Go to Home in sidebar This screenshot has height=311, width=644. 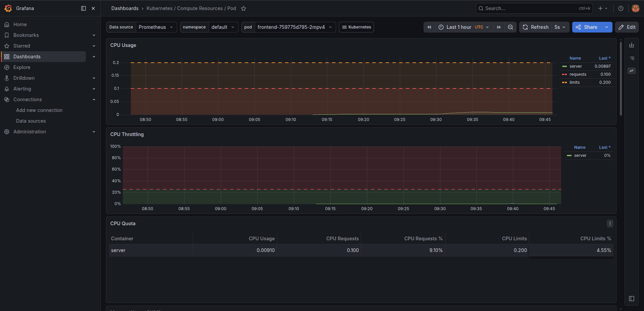(20, 24)
